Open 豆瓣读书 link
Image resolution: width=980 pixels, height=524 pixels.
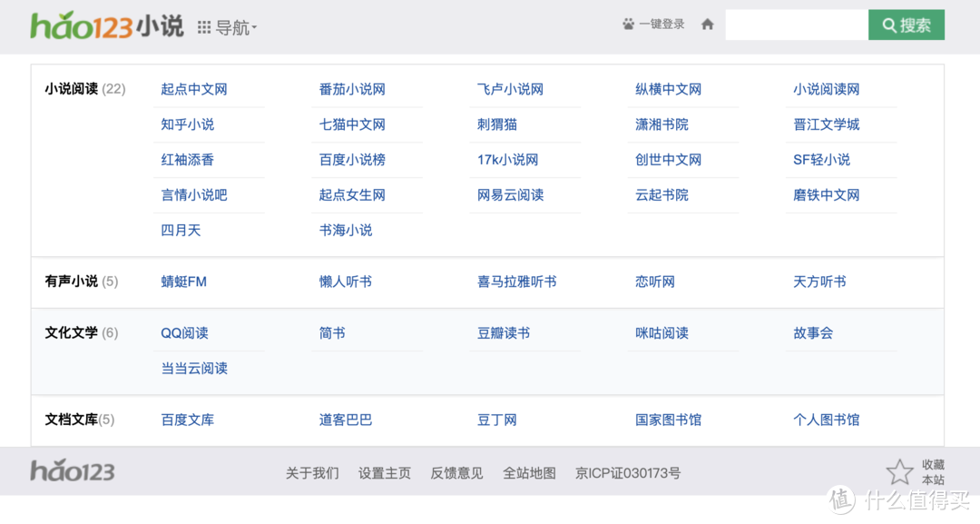pos(504,333)
